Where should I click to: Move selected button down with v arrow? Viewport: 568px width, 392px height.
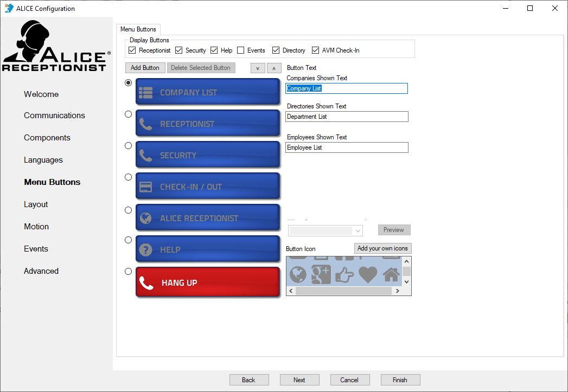(x=258, y=68)
